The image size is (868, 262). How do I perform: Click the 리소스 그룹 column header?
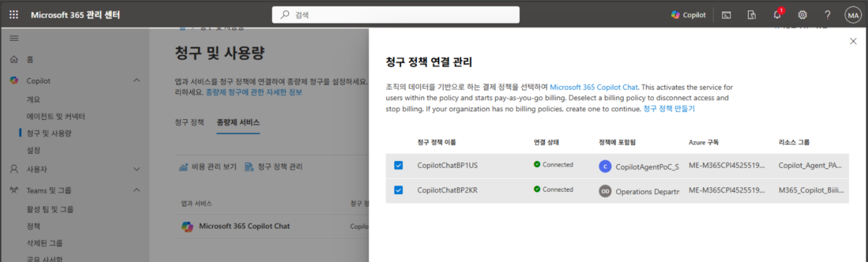pos(794,142)
